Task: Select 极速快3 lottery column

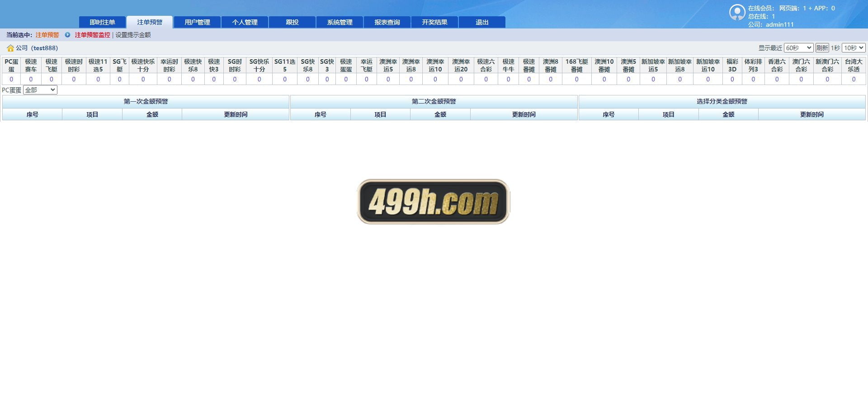Action: pos(214,65)
